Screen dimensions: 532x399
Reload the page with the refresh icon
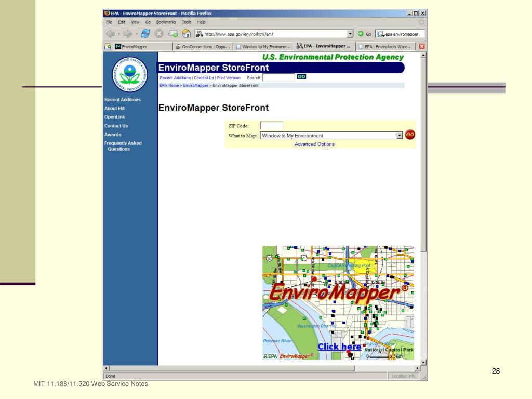tap(145, 34)
